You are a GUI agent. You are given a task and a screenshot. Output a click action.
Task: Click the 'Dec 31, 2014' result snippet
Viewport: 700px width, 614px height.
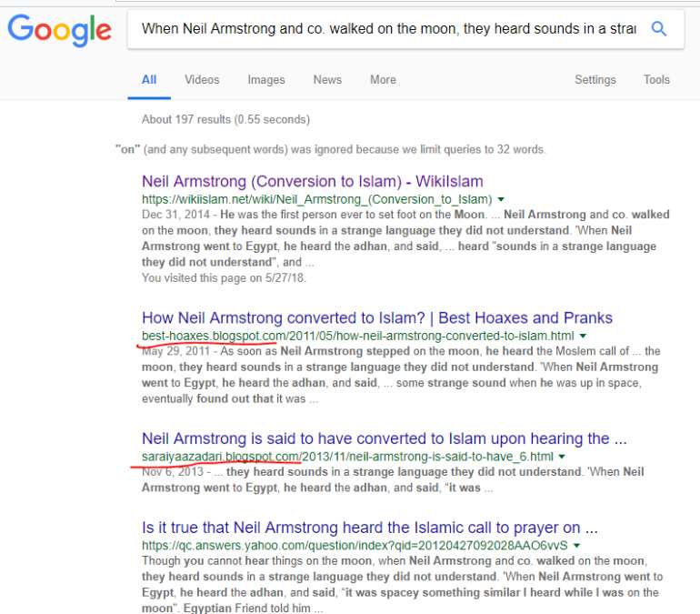405,238
